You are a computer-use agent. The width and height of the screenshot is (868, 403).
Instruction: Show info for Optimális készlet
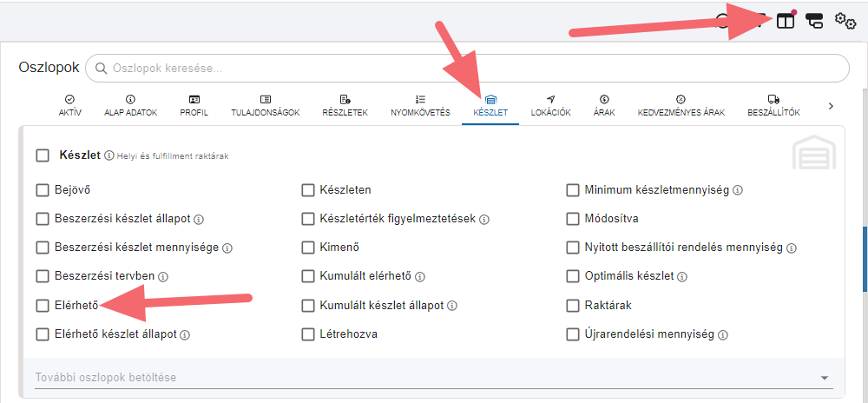[681, 276]
